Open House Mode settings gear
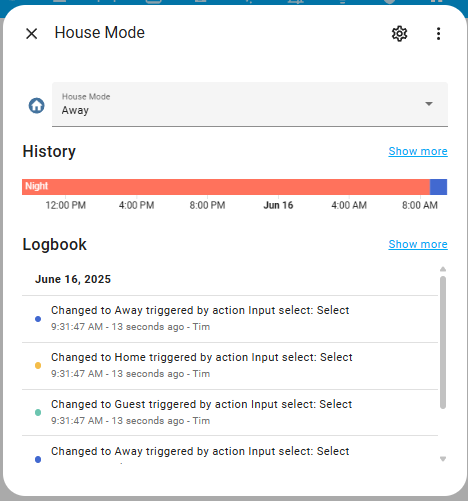Screen dimensions: 468x501 [x=399, y=34]
